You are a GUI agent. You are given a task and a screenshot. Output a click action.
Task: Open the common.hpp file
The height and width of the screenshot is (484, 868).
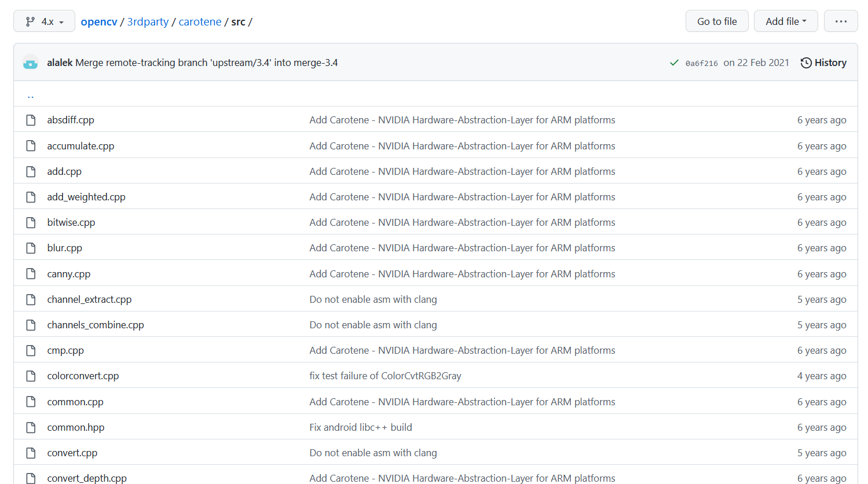(76, 427)
